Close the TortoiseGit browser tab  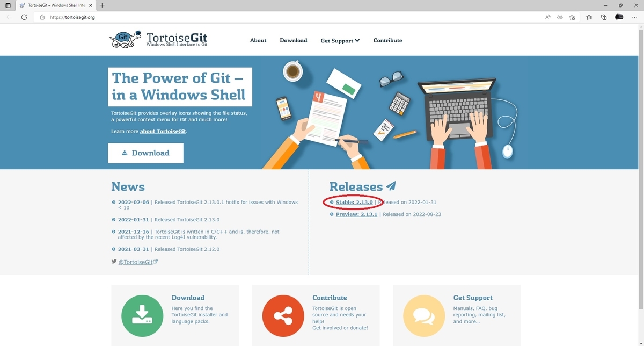pos(91,5)
